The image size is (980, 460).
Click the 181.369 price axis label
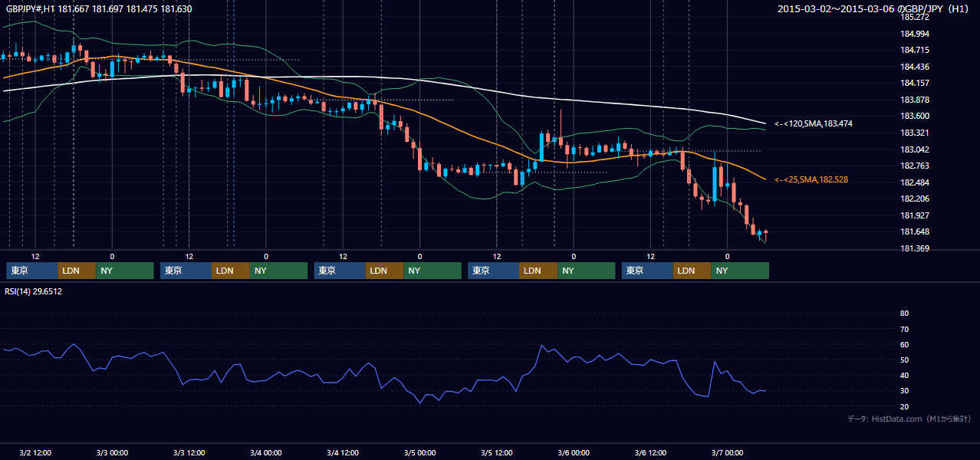click(x=914, y=248)
